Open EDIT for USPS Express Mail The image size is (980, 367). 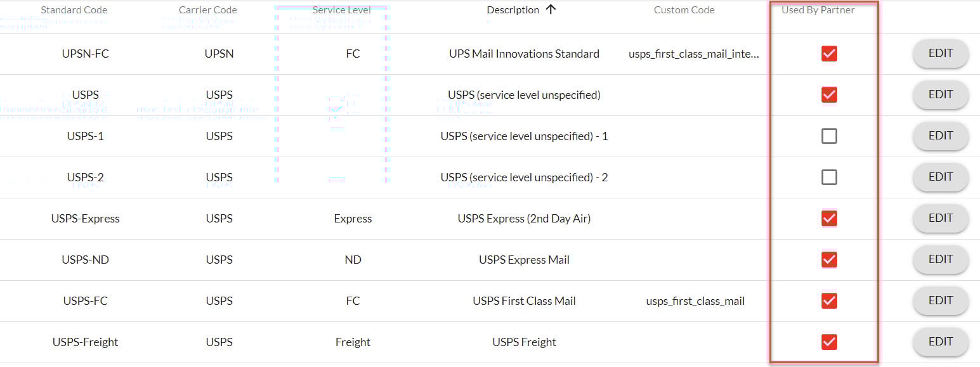(940, 260)
